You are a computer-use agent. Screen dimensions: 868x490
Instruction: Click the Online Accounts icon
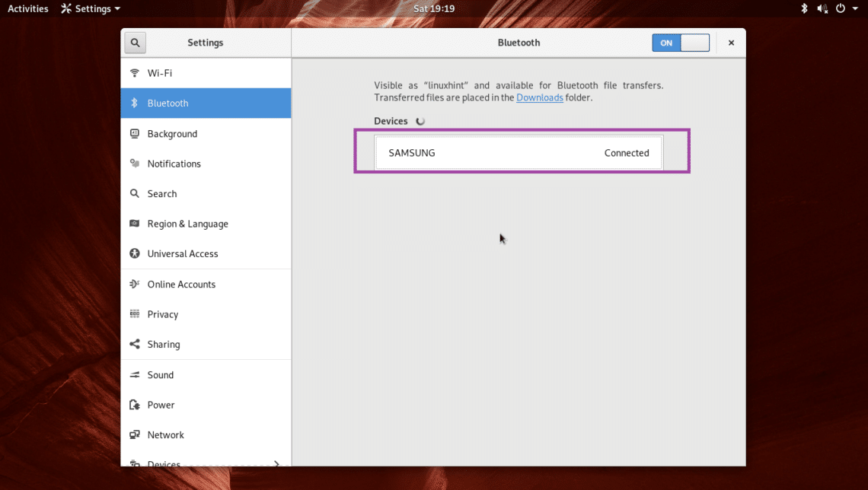click(x=135, y=285)
